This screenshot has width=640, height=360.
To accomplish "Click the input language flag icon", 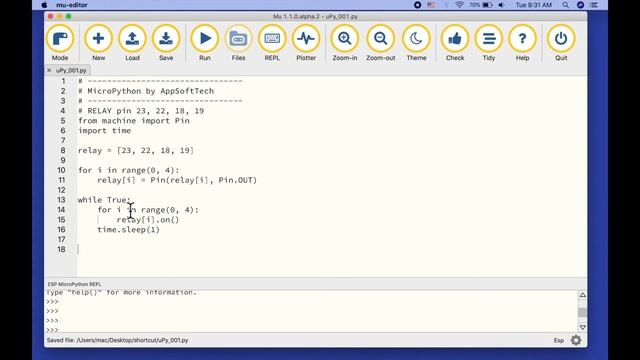I will click(431, 5).
